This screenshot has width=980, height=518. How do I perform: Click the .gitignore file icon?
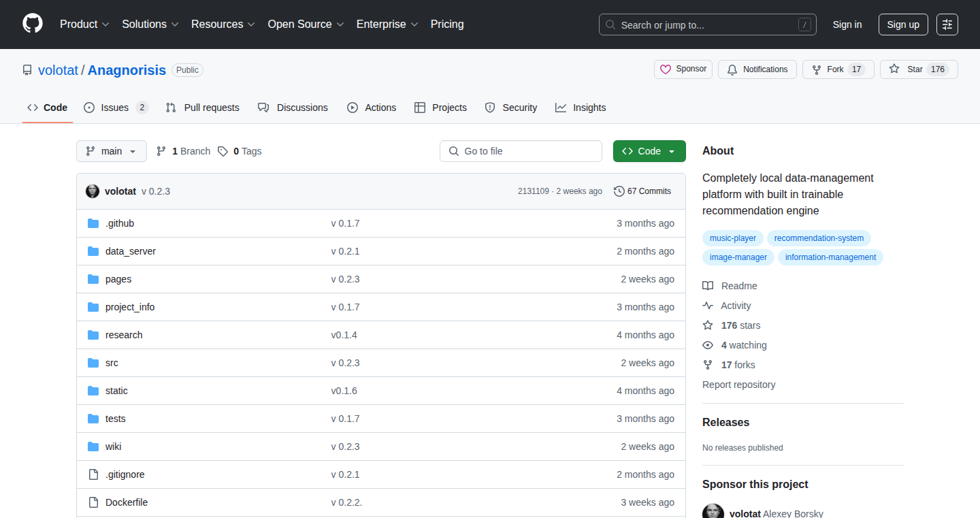tap(93, 474)
